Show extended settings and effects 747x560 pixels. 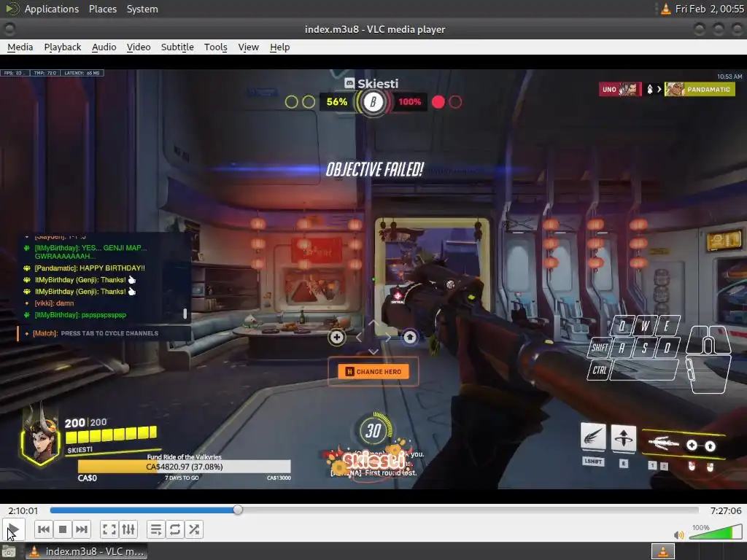point(128,529)
